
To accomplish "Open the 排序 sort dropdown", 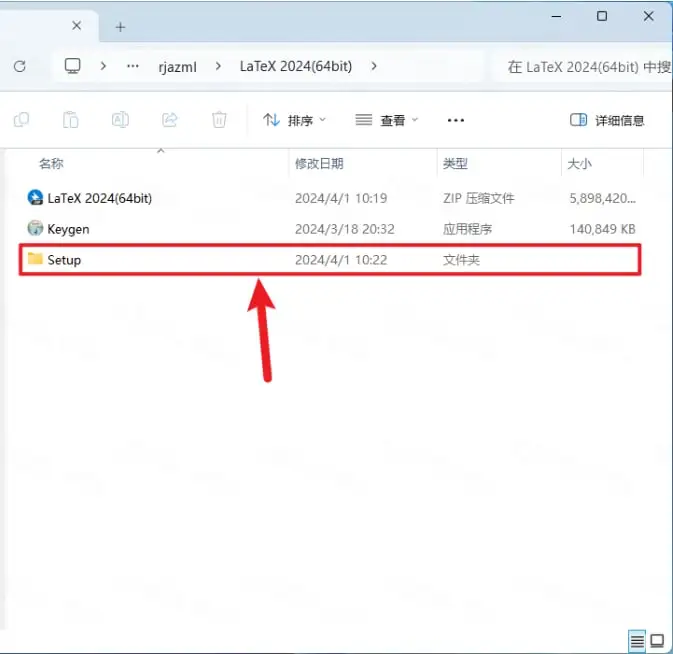I will [294, 120].
